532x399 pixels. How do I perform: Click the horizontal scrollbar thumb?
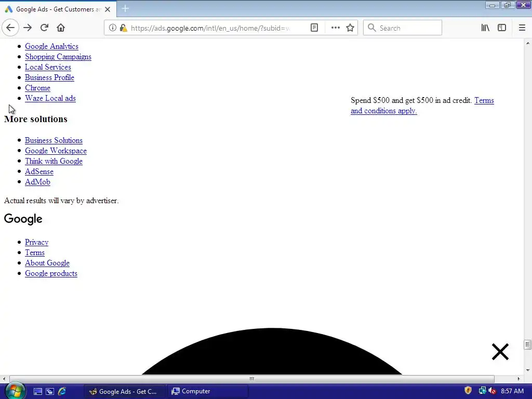pos(252,379)
